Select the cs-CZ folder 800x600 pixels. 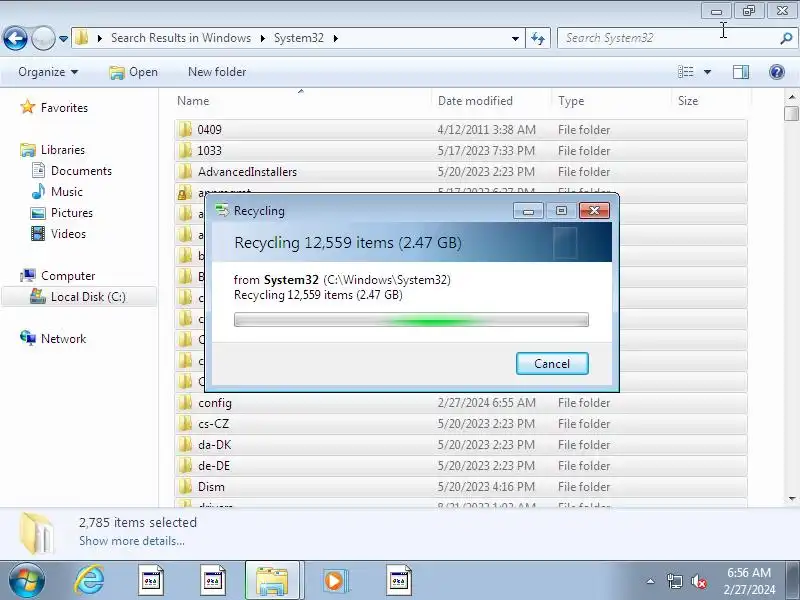coord(461,423)
